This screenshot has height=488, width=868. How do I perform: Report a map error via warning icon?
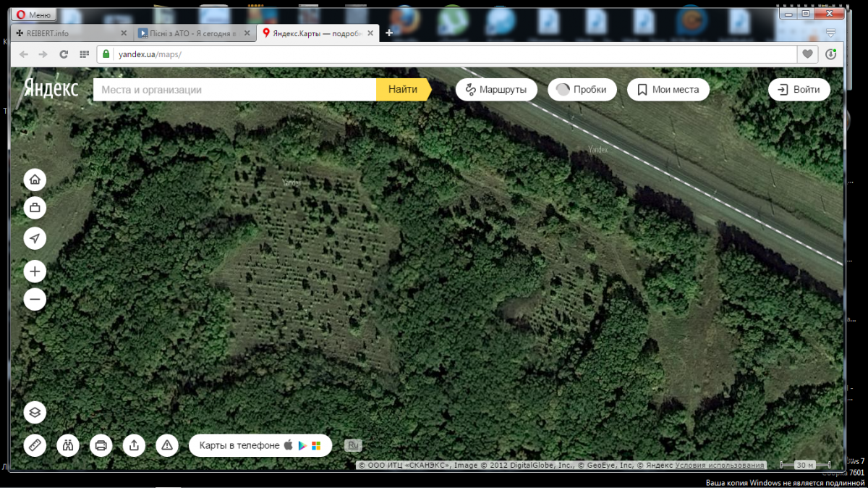(x=167, y=445)
